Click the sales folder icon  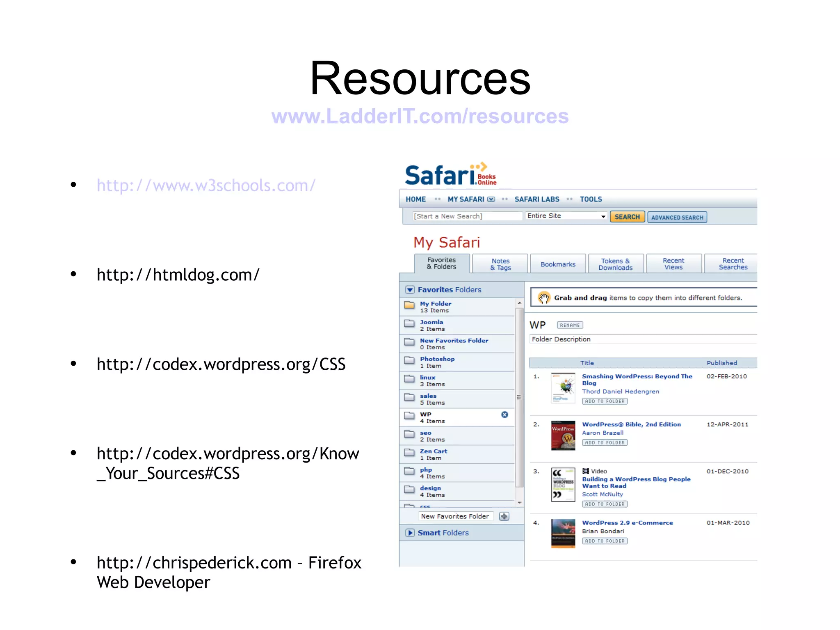(409, 397)
